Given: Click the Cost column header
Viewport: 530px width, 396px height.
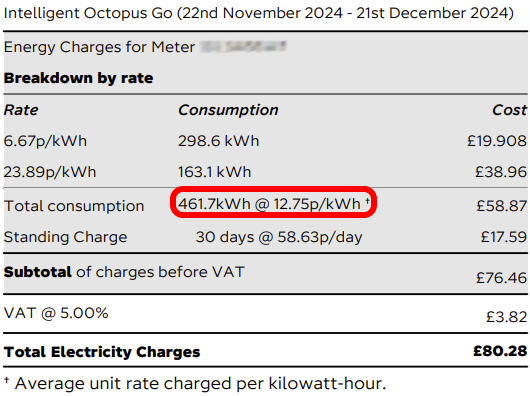Looking at the screenshot, I should [509, 110].
